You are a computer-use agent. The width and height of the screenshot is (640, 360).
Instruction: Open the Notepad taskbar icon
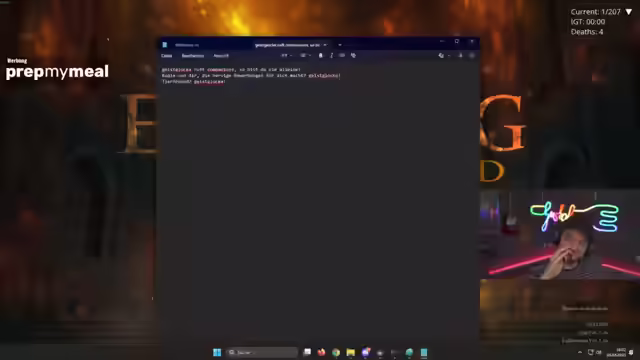(x=424, y=352)
